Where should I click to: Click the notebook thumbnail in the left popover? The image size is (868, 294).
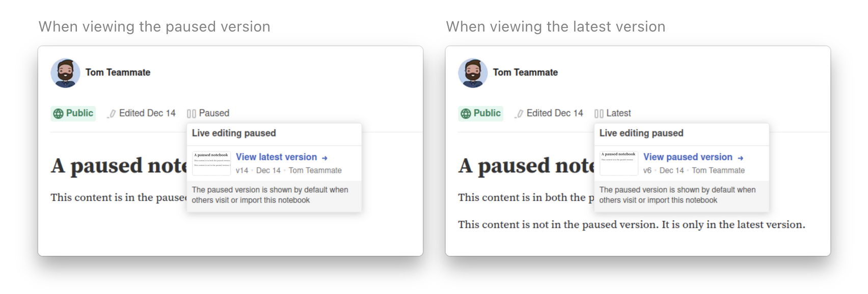[x=211, y=163]
